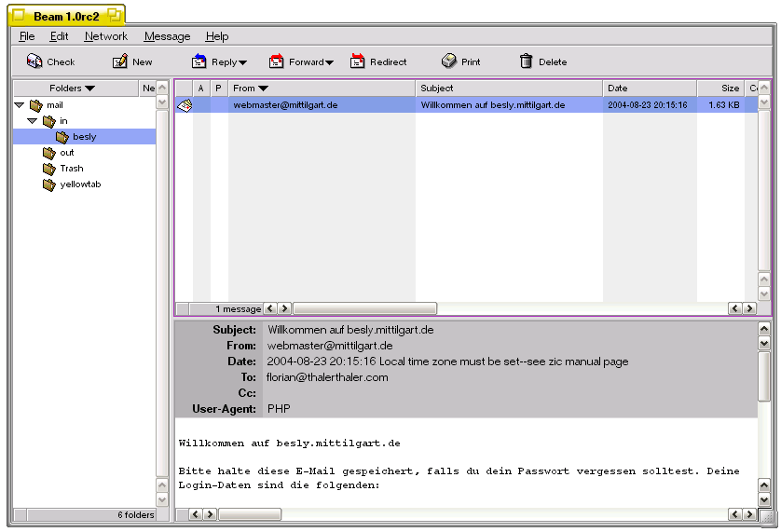Click the Check mail toolbar icon
The width and height of the screenshot is (781, 532).
[34, 61]
